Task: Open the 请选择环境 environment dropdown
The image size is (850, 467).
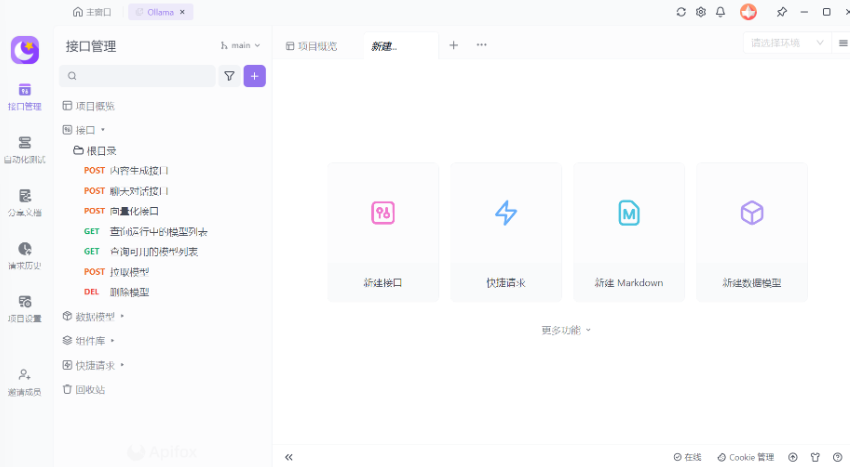Action: pyautogui.click(x=787, y=43)
